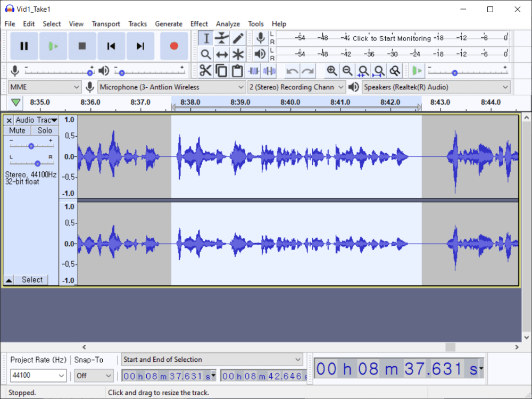Open the Audio Track name dropdown
This screenshot has height=399, width=532.
pyautogui.click(x=37, y=120)
